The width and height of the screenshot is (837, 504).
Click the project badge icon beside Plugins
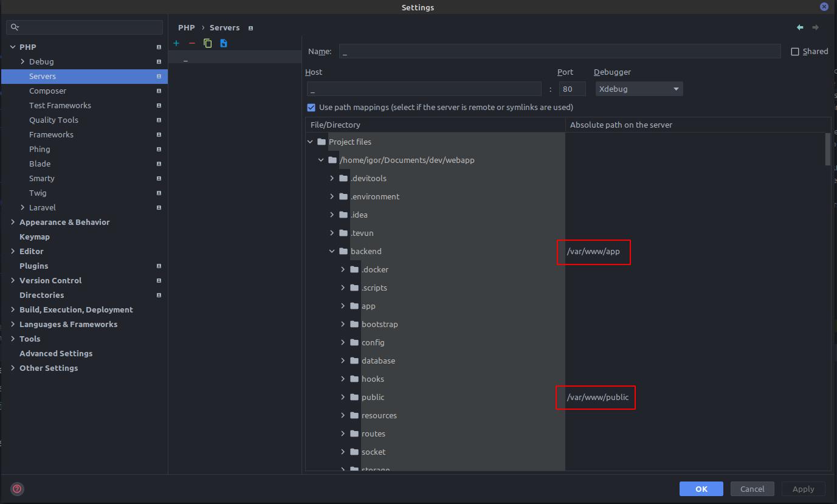coord(159,266)
